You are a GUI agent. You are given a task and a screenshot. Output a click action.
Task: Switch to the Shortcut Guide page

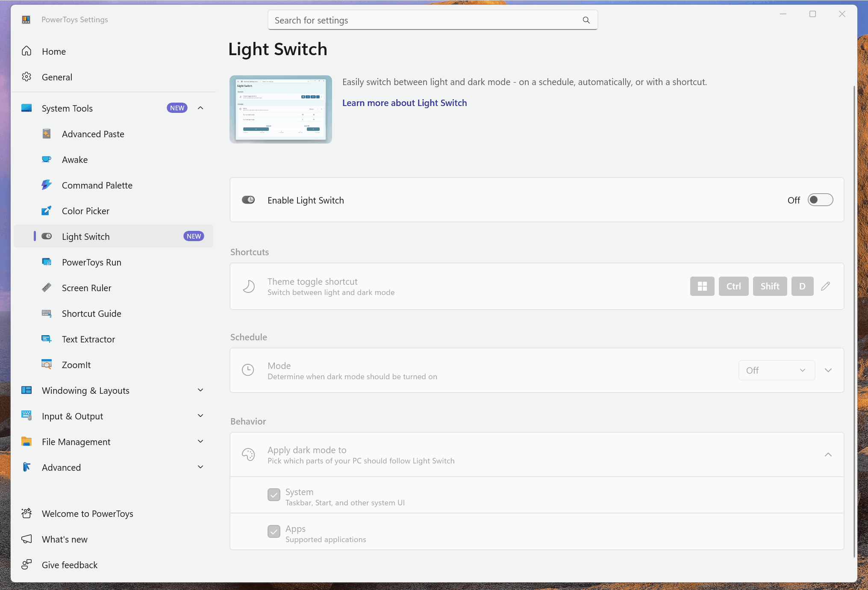(91, 313)
